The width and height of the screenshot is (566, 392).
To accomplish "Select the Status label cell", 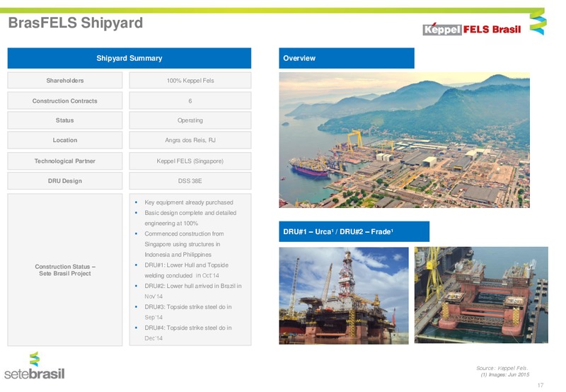I will [x=65, y=120].
